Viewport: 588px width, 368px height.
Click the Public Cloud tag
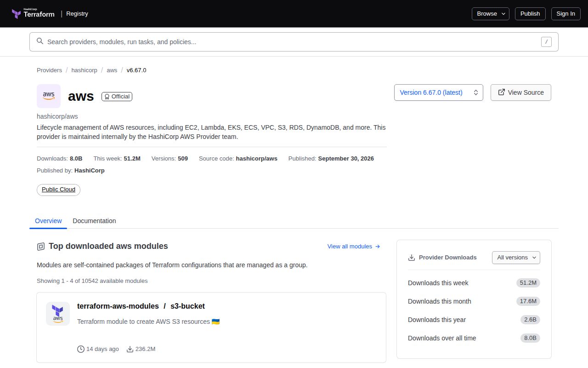pyautogui.click(x=58, y=190)
